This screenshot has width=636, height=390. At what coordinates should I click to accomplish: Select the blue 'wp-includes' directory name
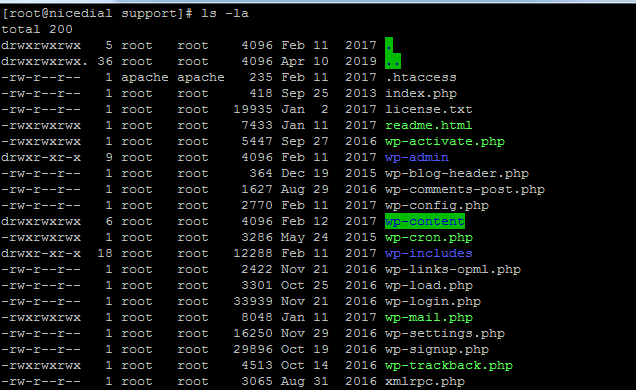point(429,253)
